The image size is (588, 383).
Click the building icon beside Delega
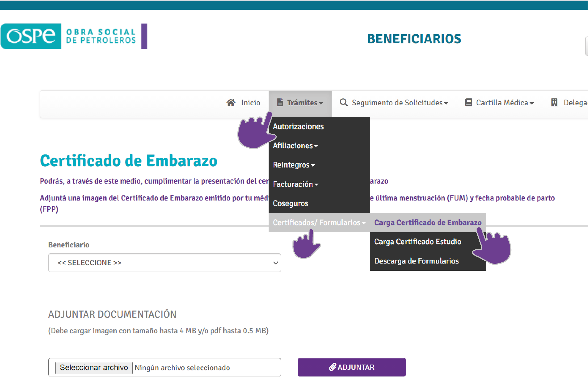(x=554, y=103)
